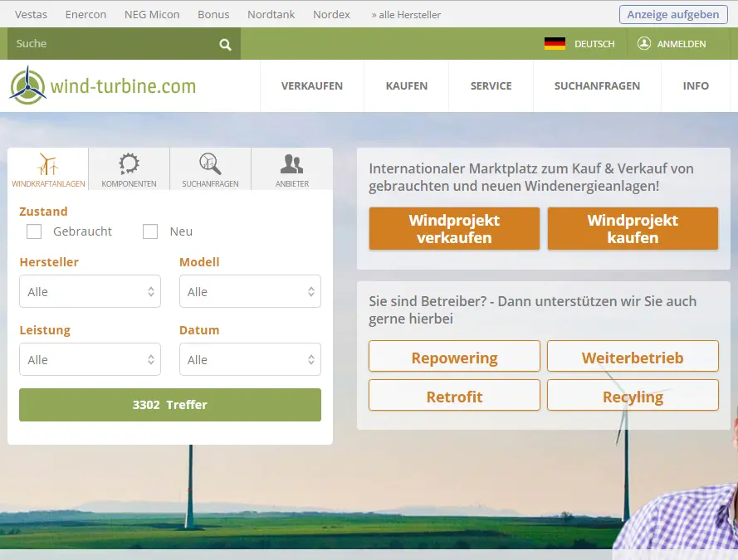
Task: Click the search magnifier icon
Action: (225, 45)
